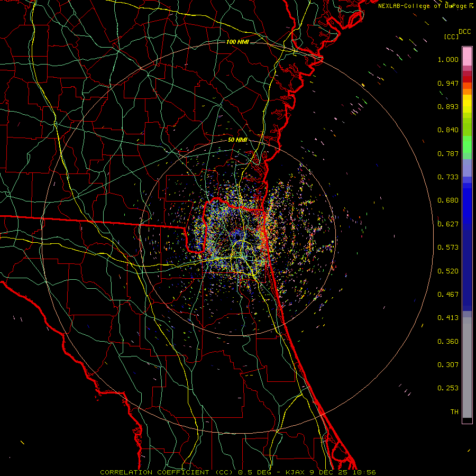Select the 0.520 scale value
This screenshot has width=476, height=476.
point(448,271)
